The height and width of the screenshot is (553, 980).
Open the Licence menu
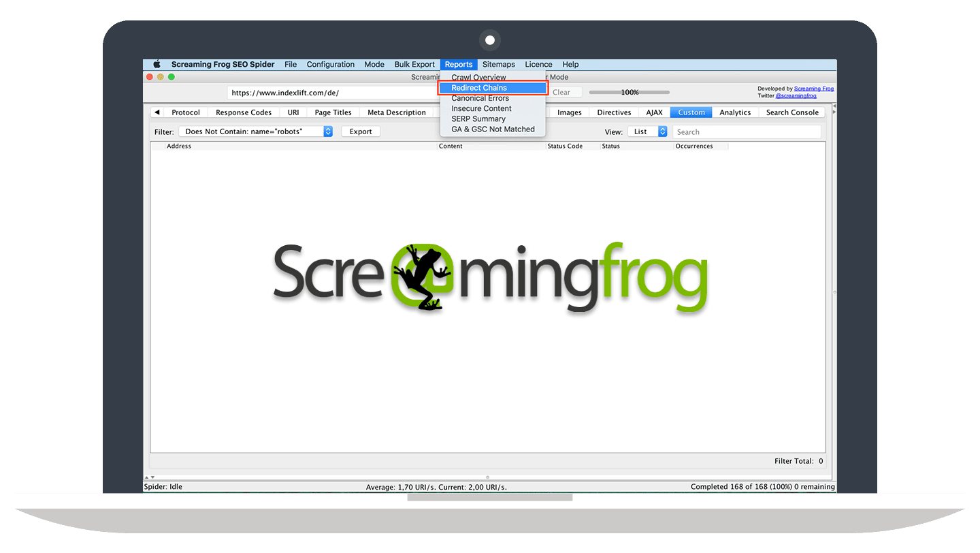(538, 65)
